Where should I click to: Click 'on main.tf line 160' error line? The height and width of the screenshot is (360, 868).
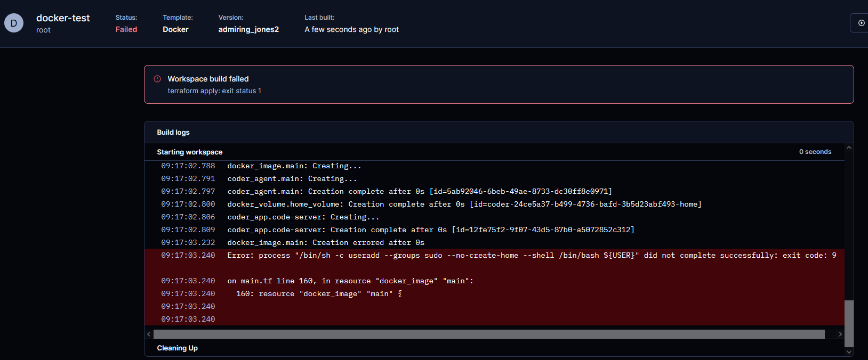[x=350, y=281]
